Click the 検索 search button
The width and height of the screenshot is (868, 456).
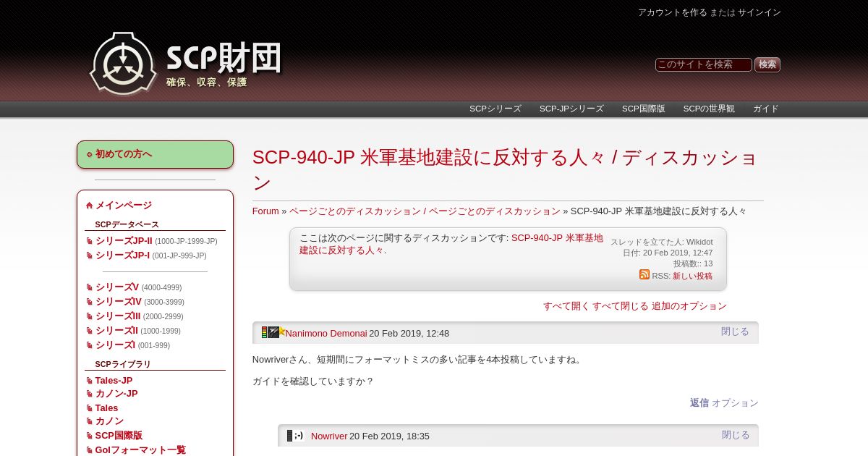point(767,64)
